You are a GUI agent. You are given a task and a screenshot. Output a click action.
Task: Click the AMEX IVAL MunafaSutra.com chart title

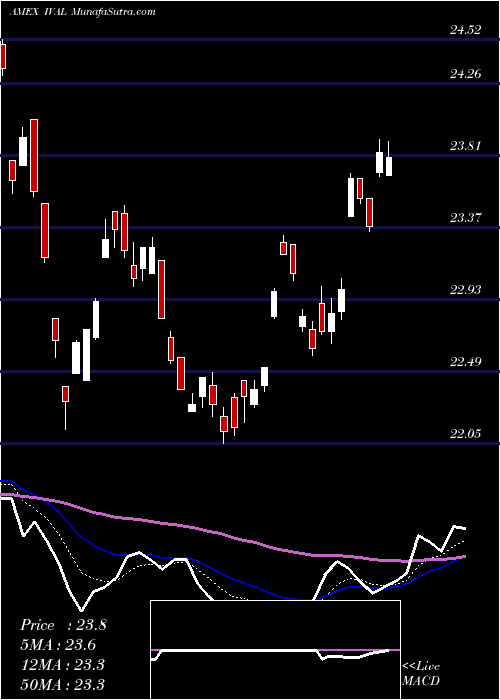(83, 12)
